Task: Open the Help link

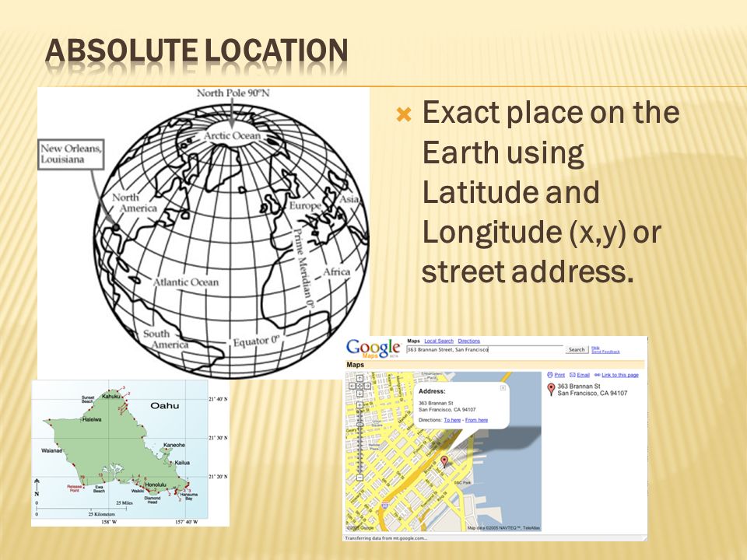Action: (595, 348)
